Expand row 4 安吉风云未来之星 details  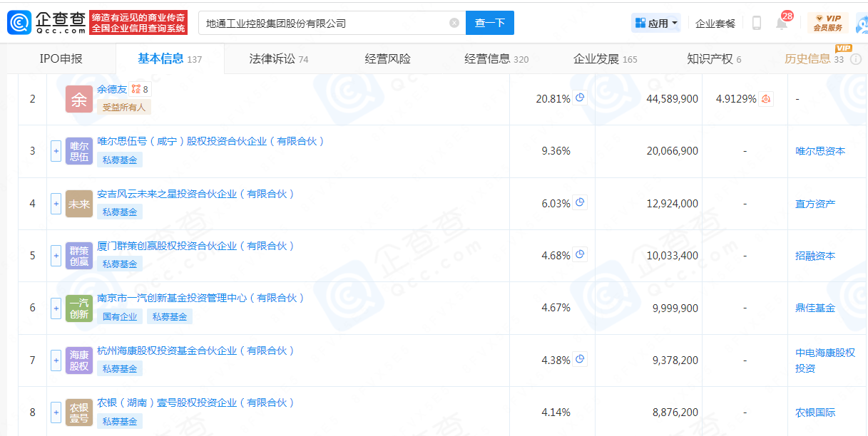[x=56, y=203]
